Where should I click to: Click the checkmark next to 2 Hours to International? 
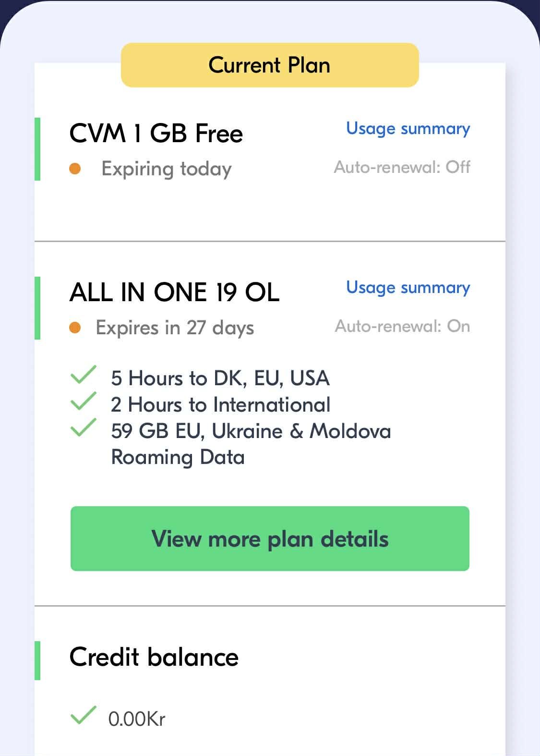(84, 402)
